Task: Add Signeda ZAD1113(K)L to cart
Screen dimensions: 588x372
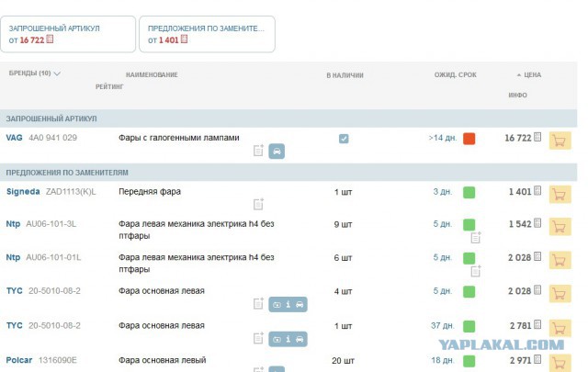Action: [x=560, y=194]
